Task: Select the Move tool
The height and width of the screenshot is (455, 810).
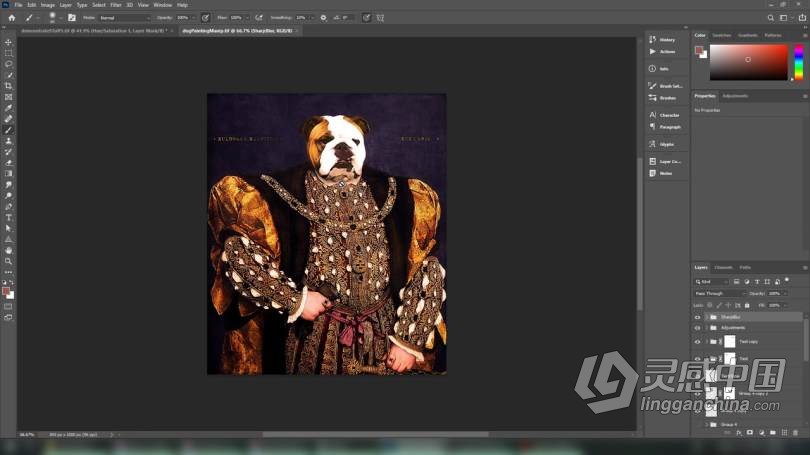Action: (x=8, y=42)
